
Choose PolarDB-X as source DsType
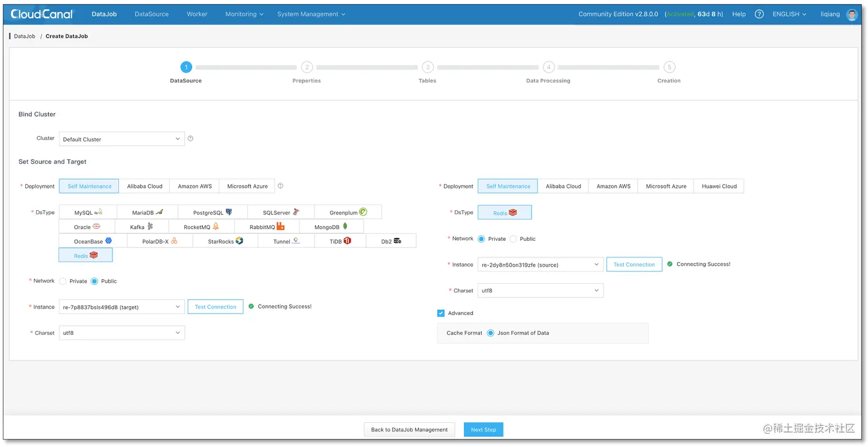[160, 241]
